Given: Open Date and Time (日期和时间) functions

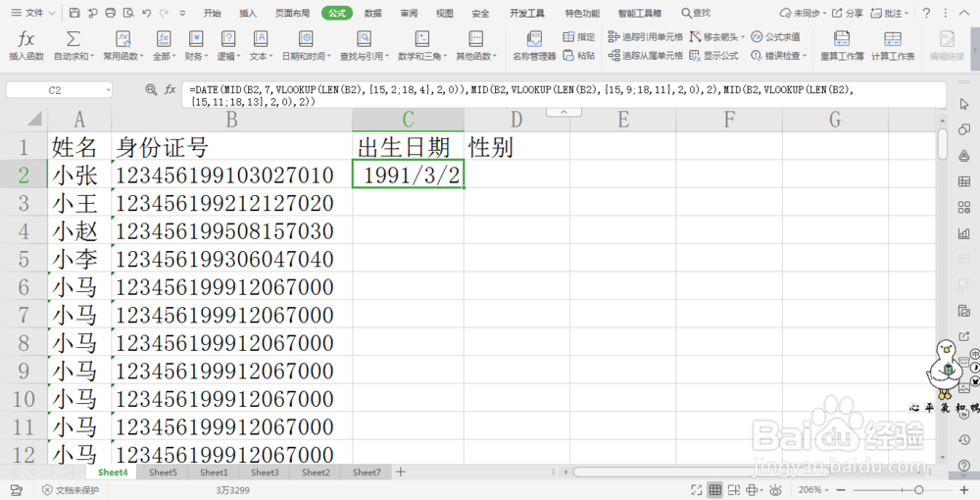Looking at the screenshot, I should tap(306, 46).
